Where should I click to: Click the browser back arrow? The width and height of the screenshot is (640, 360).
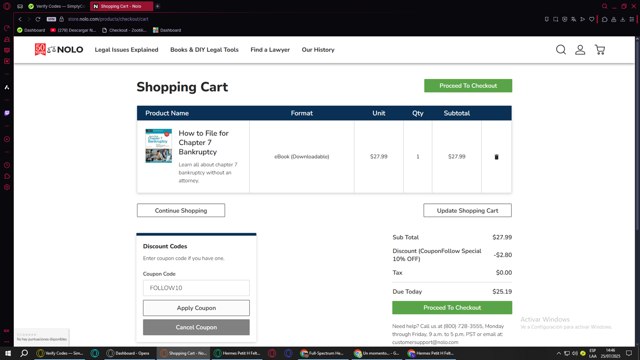point(20,19)
